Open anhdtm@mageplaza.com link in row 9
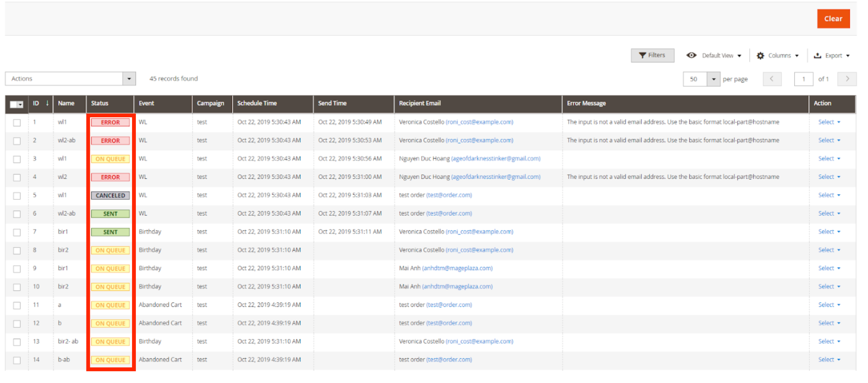This screenshot has height=383, width=868. click(457, 268)
